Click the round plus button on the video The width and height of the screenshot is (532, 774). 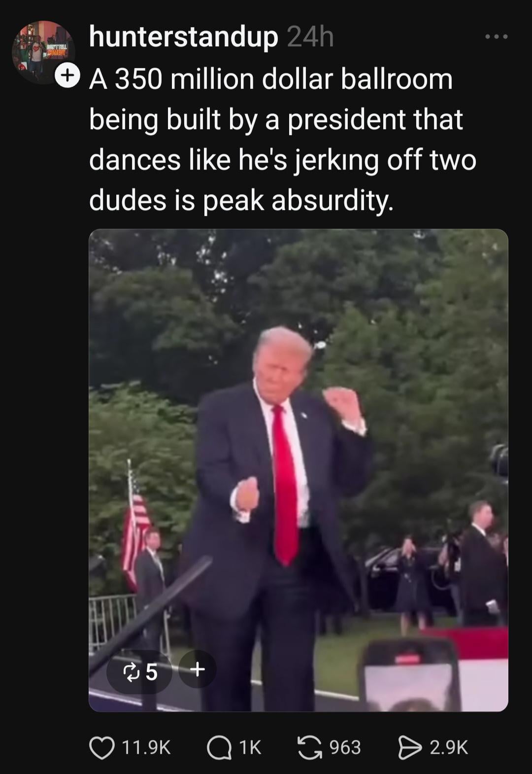(197, 669)
